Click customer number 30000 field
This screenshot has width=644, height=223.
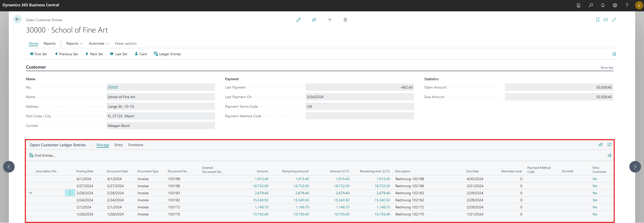point(113,87)
